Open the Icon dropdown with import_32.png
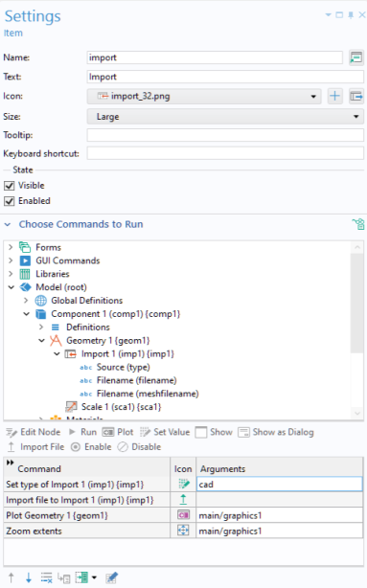The width and height of the screenshot is (367, 588). (x=204, y=97)
